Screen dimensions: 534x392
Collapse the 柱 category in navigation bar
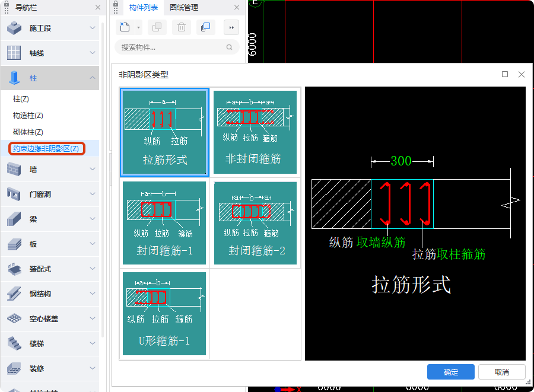(x=92, y=78)
